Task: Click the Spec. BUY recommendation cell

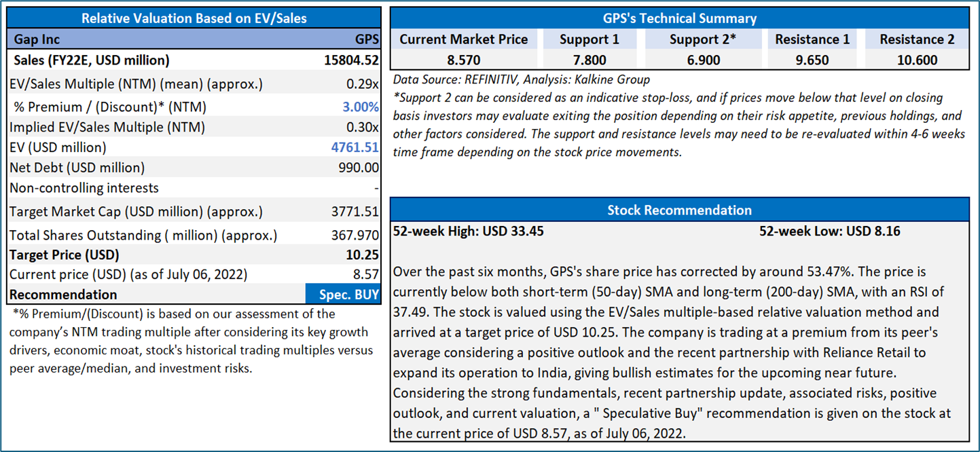Action: point(343,295)
